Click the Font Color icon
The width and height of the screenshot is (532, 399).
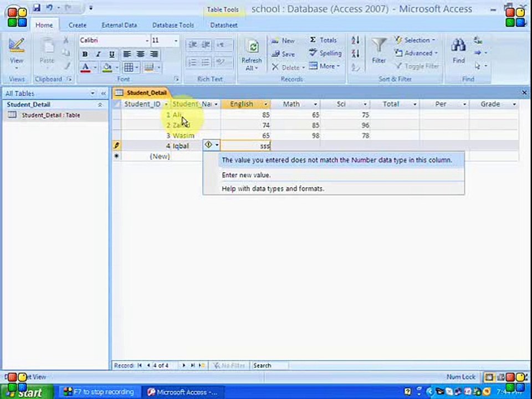tap(85, 67)
